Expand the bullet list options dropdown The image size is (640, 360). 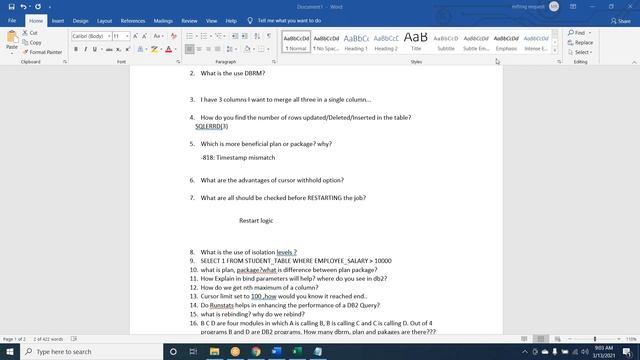(196, 36)
